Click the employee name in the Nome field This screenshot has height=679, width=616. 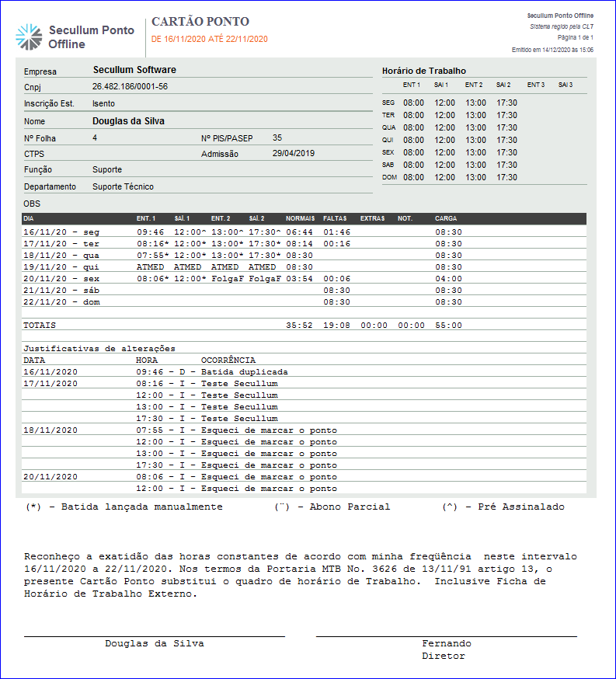point(128,121)
